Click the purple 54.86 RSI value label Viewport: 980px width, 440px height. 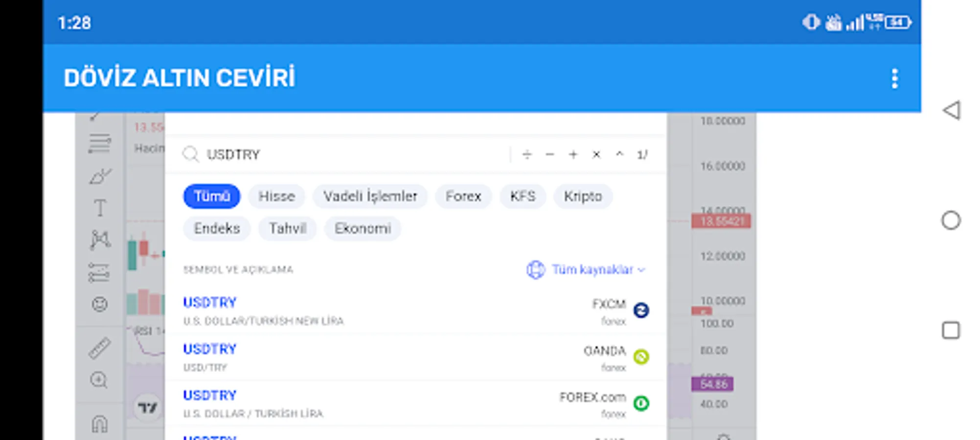[x=712, y=384]
